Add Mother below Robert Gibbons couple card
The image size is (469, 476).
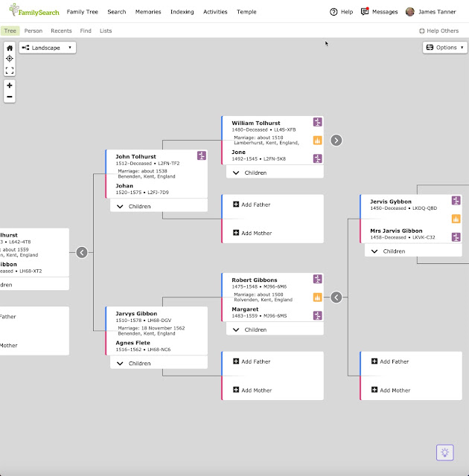click(x=252, y=390)
